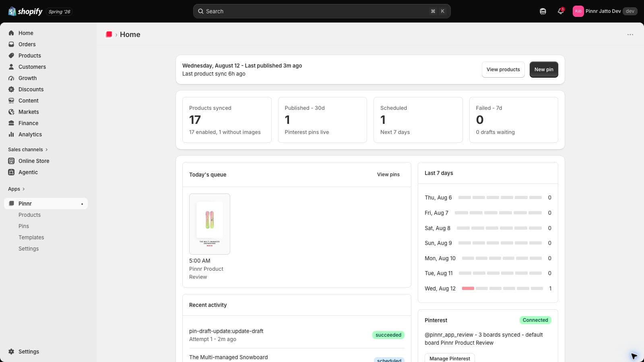Viewport: 644px width, 362px height.
Task: Open Pinnr Products submenu item
Action: (29, 215)
